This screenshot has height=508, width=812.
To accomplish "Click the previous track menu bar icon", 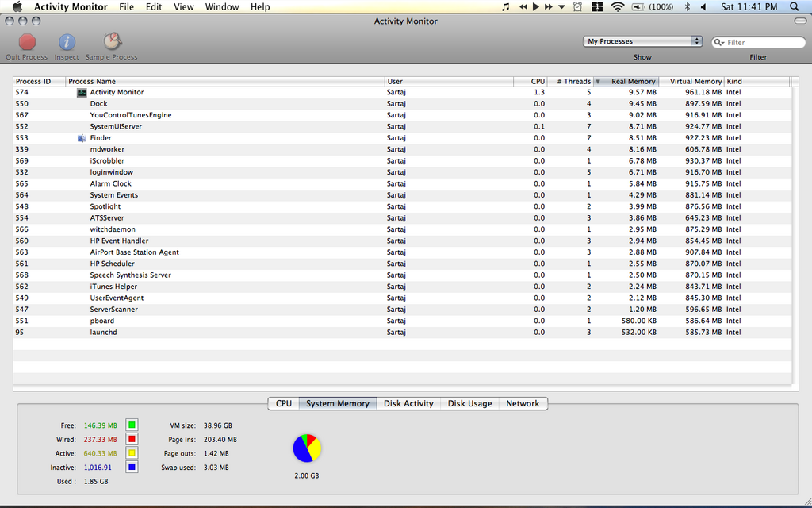I will [x=523, y=6].
